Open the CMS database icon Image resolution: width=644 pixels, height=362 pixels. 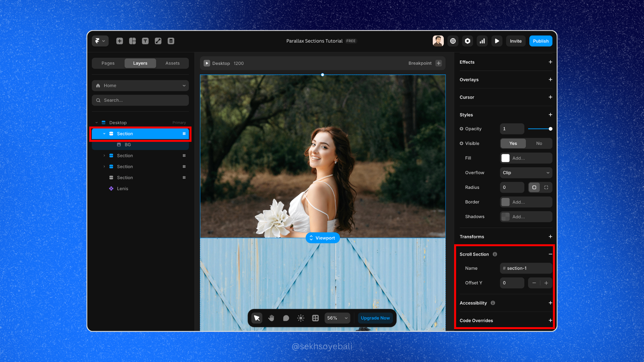171,41
